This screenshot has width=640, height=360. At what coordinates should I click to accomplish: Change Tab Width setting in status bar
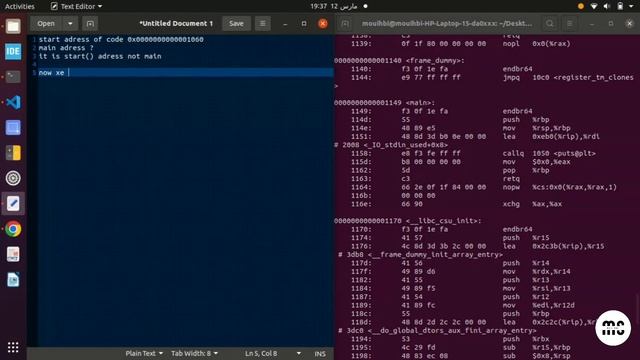(x=194, y=353)
